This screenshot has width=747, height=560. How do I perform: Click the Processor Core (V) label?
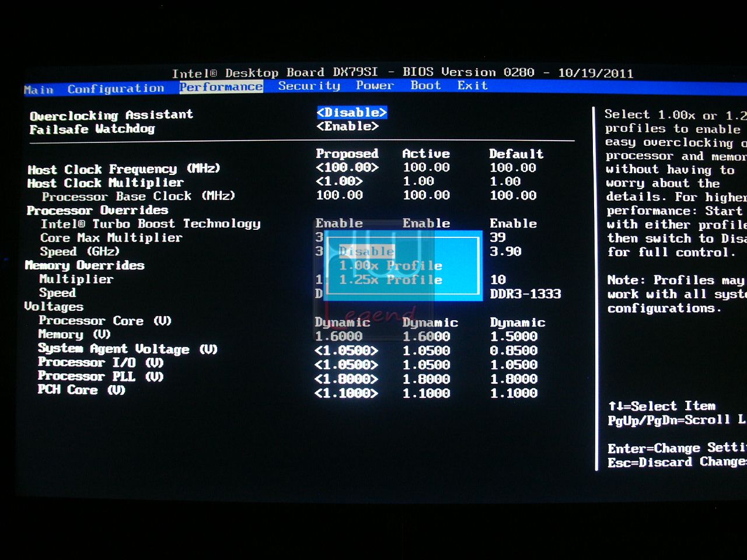pos(105,321)
